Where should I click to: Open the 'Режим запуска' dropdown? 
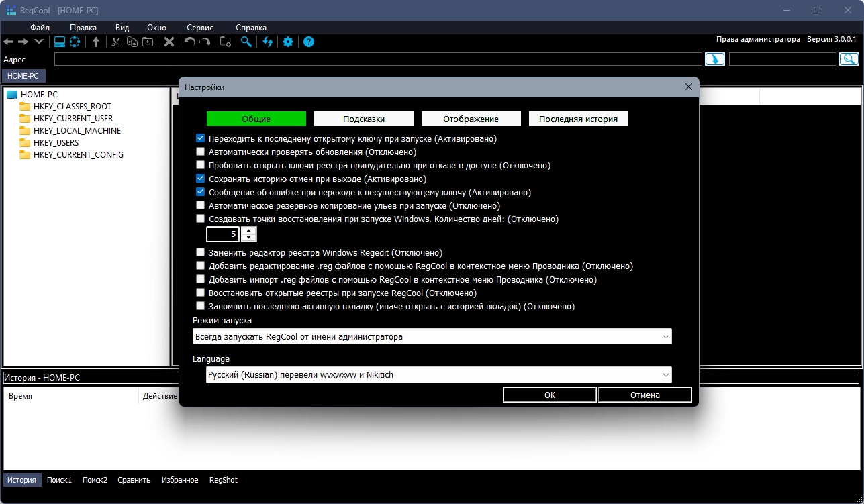[x=432, y=336]
